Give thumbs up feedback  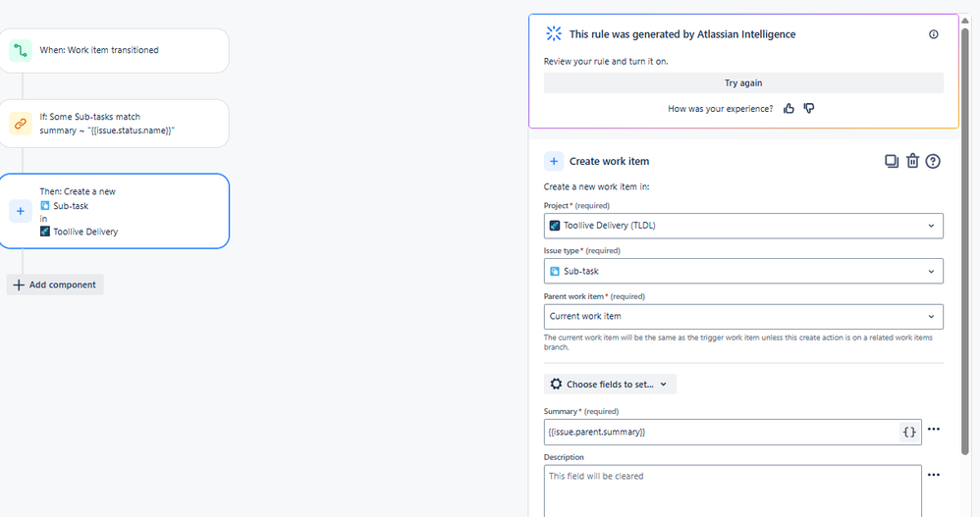[789, 109]
